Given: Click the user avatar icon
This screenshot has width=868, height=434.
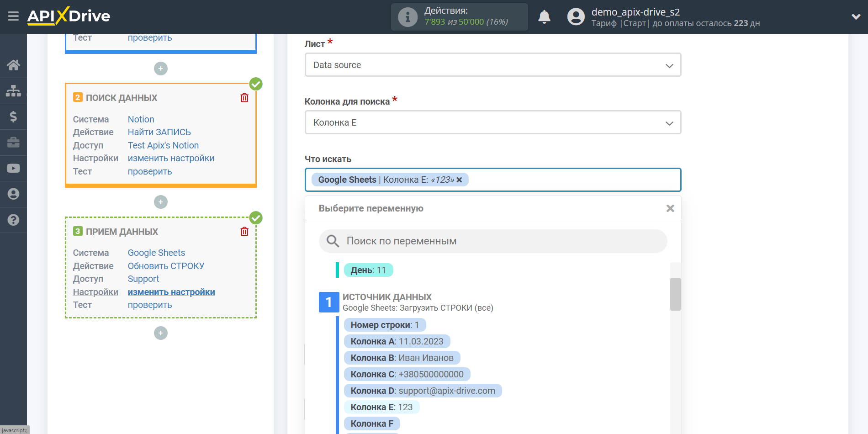Looking at the screenshot, I should click(576, 17).
